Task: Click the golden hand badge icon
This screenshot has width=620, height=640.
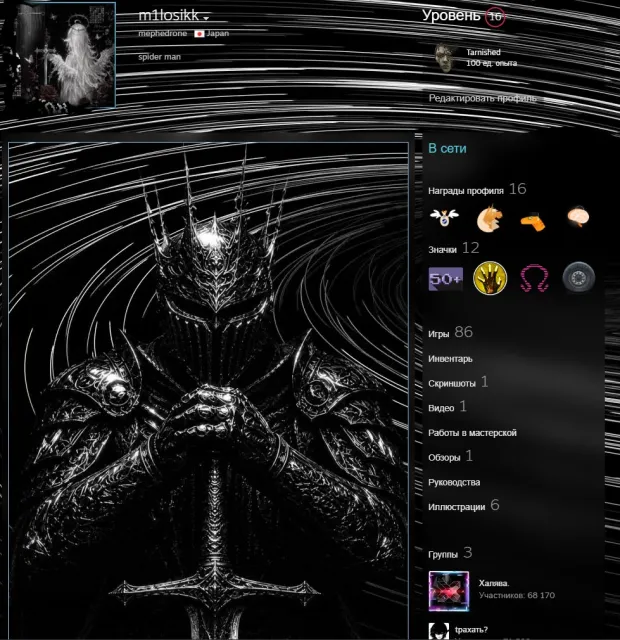Action: (x=490, y=278)
